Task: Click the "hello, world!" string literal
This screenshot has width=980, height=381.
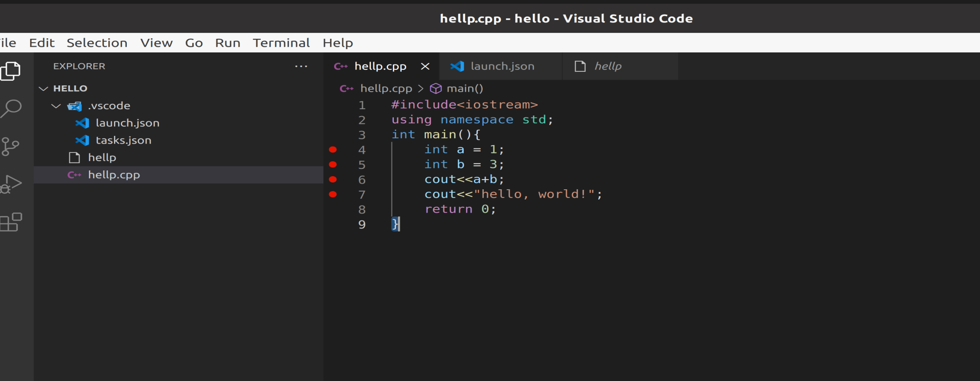Action: coord(535,194)
